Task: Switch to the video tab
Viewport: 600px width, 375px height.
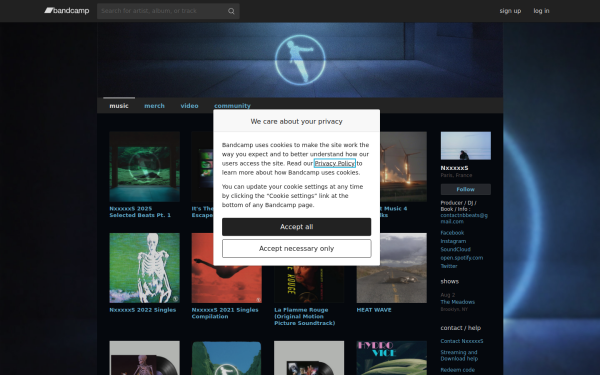Action: coord(189,106)
